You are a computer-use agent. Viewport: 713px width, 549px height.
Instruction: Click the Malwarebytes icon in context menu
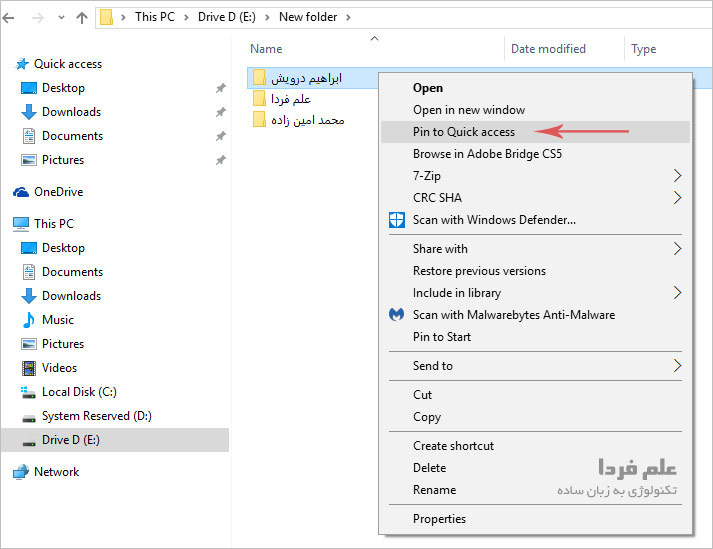pos(396,315)
